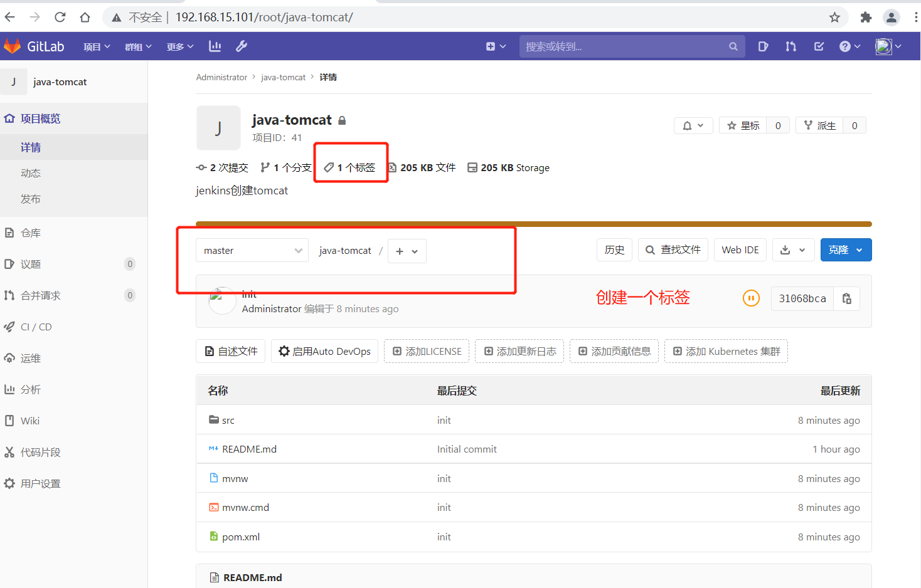Open the download source code dropdown
The height and width of the screenshot is (588, 921).
coord(793,249)
